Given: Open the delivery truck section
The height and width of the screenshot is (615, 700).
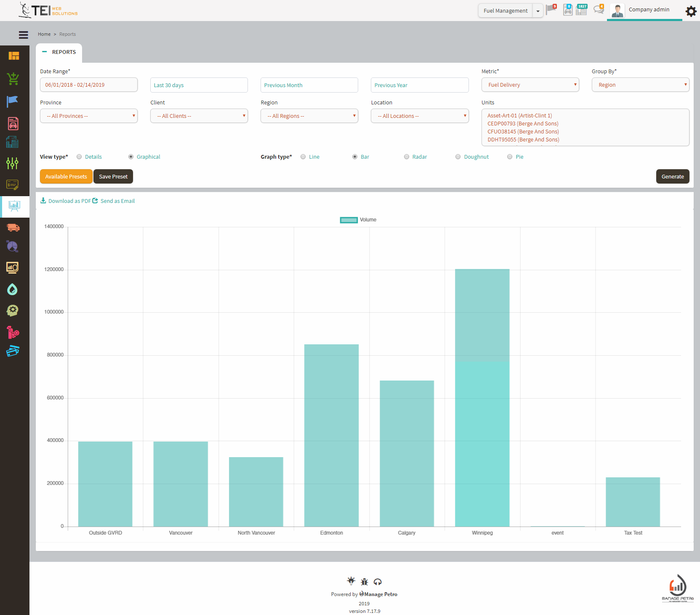Looking at the screenshot, I should [13, 228].
